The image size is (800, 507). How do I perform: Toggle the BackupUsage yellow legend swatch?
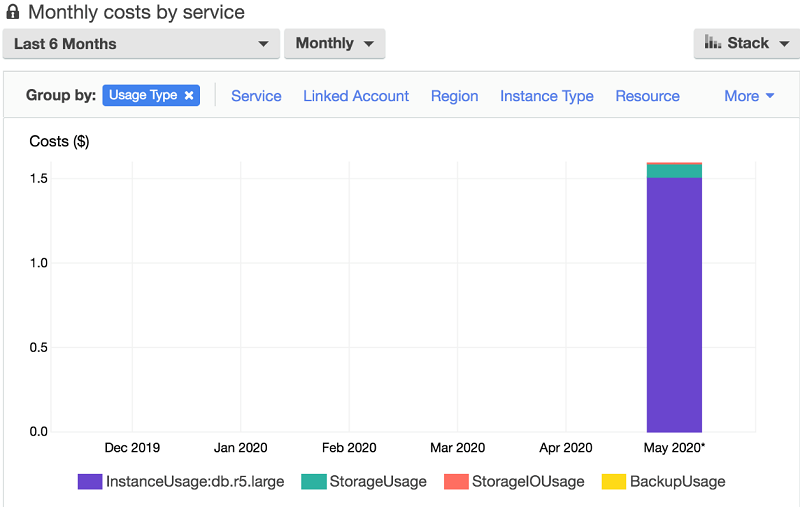[614, 481]
